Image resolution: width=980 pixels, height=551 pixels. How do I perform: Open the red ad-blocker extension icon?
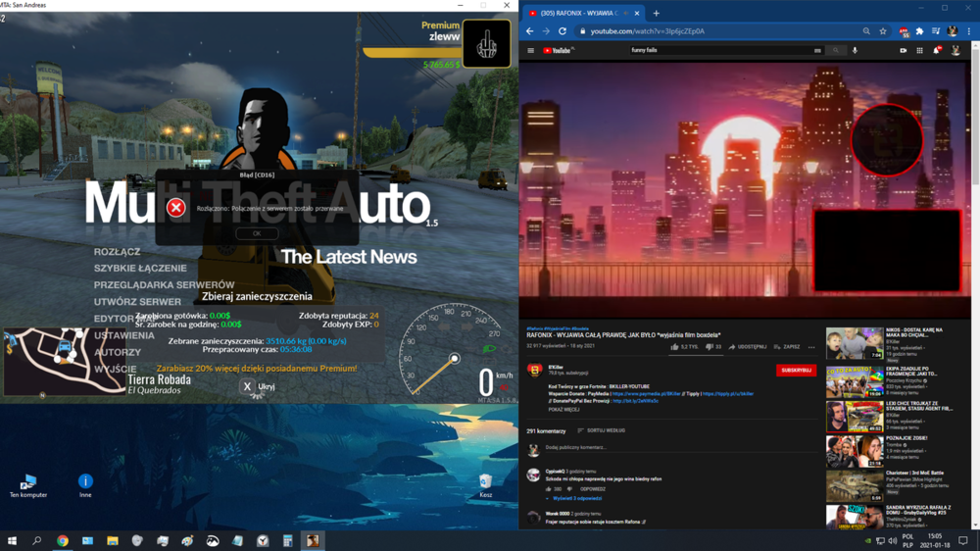904,31
